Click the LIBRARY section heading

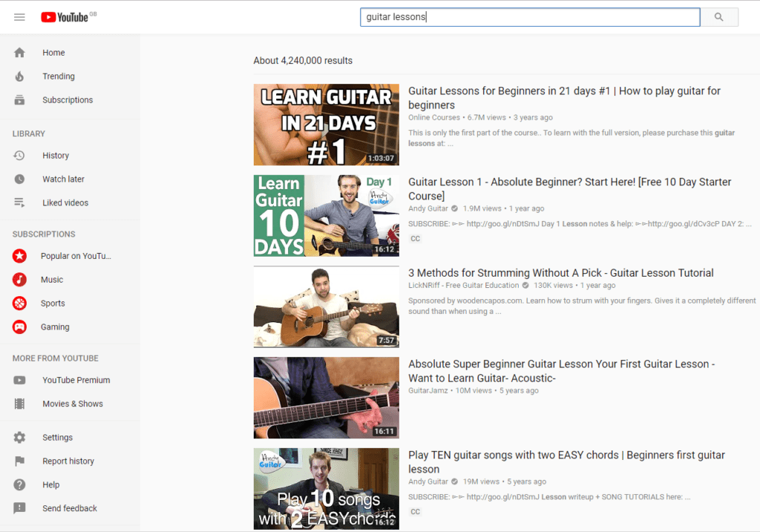tap(29, 134)
